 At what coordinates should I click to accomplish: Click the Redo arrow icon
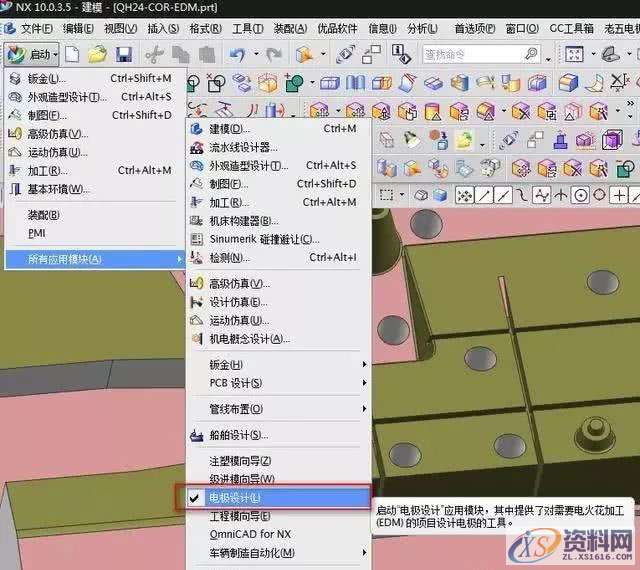[x=274, y=54]
